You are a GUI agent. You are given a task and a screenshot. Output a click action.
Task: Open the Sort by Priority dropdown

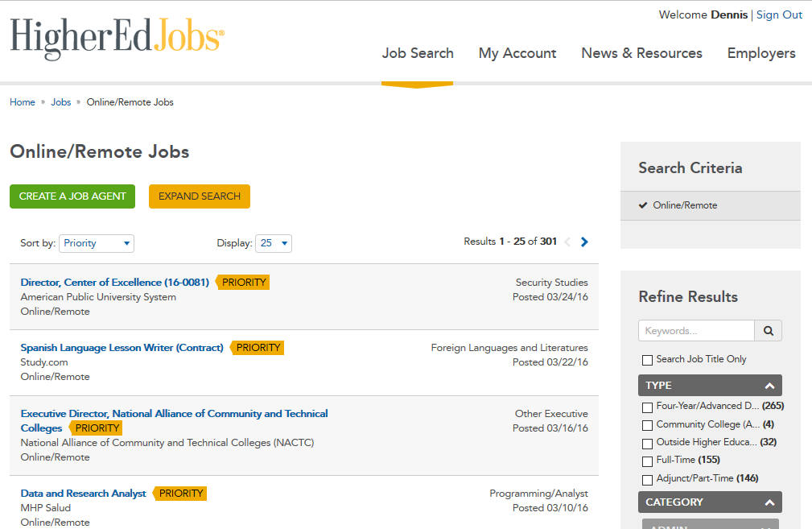click(97, 243)
